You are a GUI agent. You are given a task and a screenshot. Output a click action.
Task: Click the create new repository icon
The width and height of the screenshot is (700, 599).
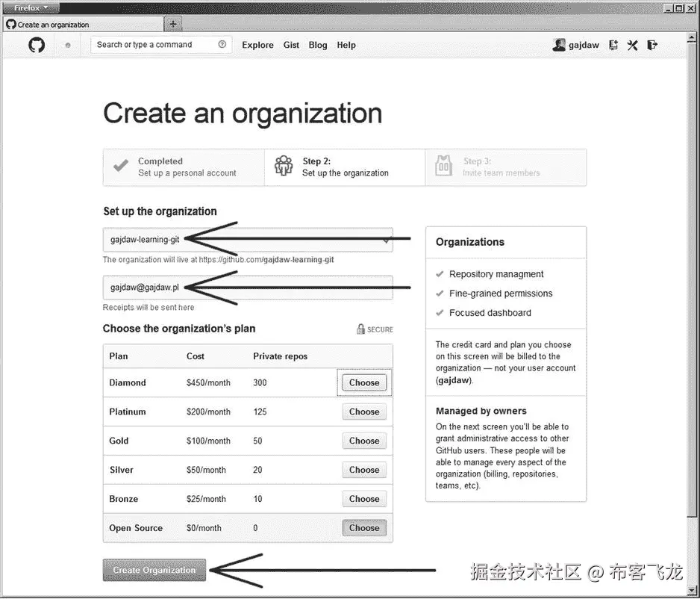click(x=613, y=45)
